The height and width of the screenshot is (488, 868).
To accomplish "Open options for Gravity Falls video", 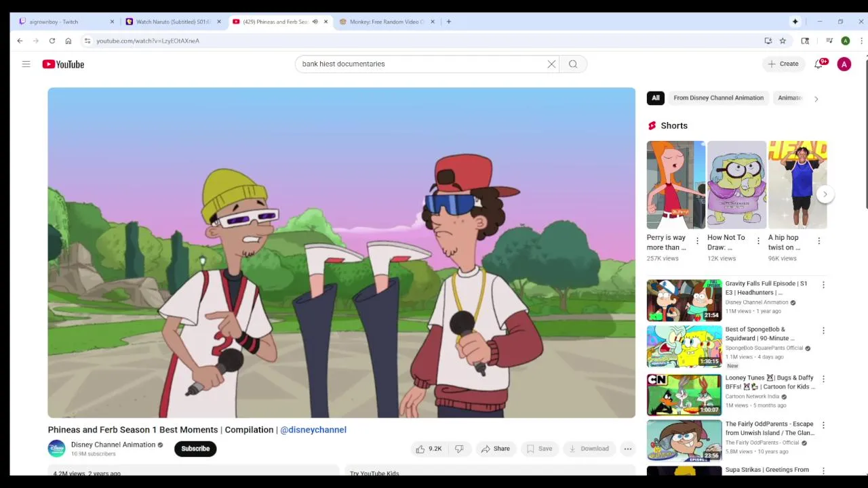I will [x=823, y=285].
